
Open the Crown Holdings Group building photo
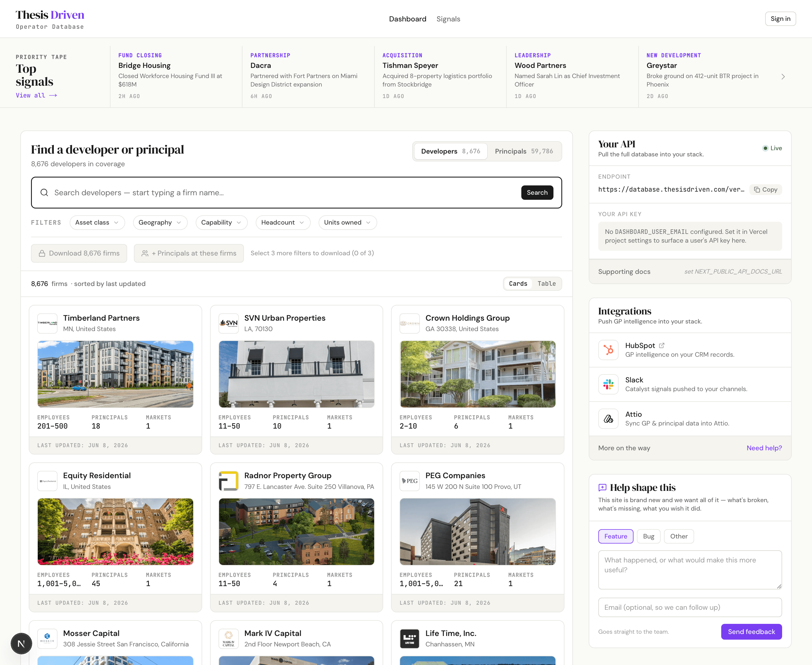click(477, 374)
